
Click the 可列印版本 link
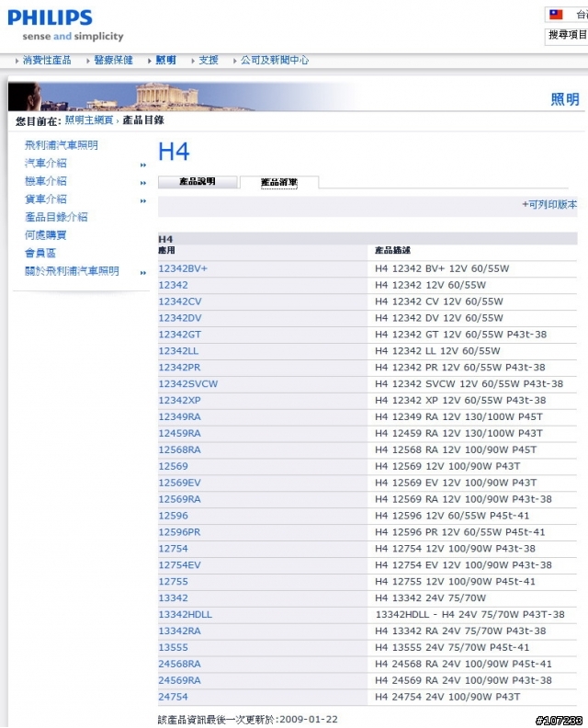(549, 205)
